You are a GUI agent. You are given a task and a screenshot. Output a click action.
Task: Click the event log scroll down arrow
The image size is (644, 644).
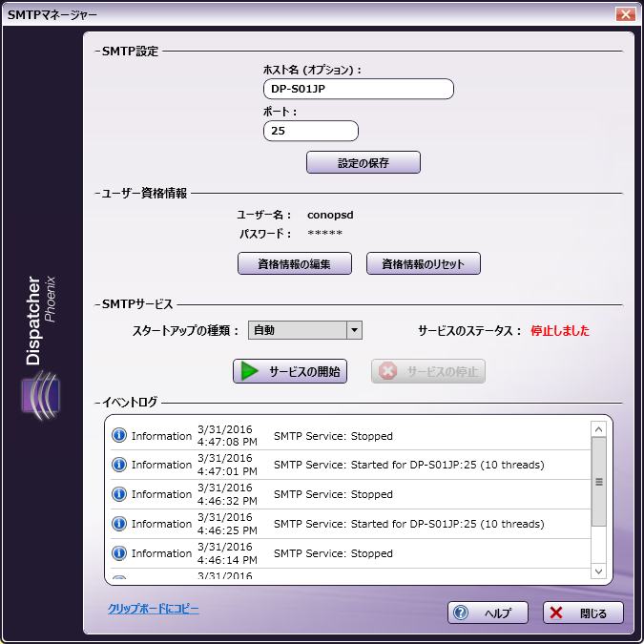(598, 571)
